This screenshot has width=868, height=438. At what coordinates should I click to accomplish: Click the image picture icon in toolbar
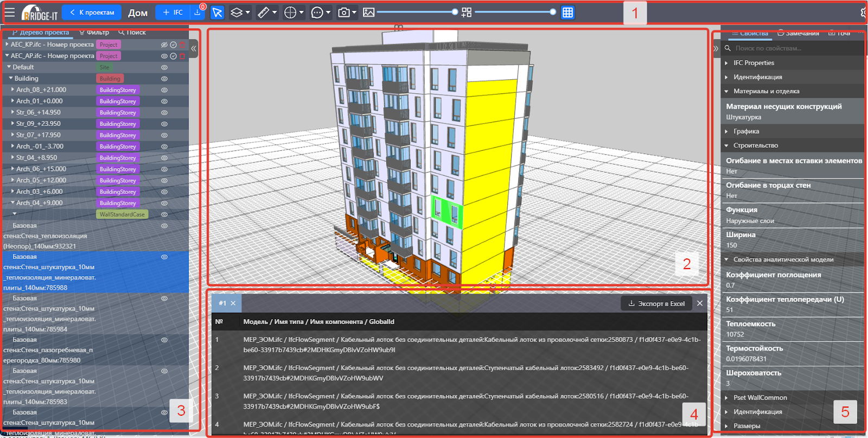pos(369,12)
